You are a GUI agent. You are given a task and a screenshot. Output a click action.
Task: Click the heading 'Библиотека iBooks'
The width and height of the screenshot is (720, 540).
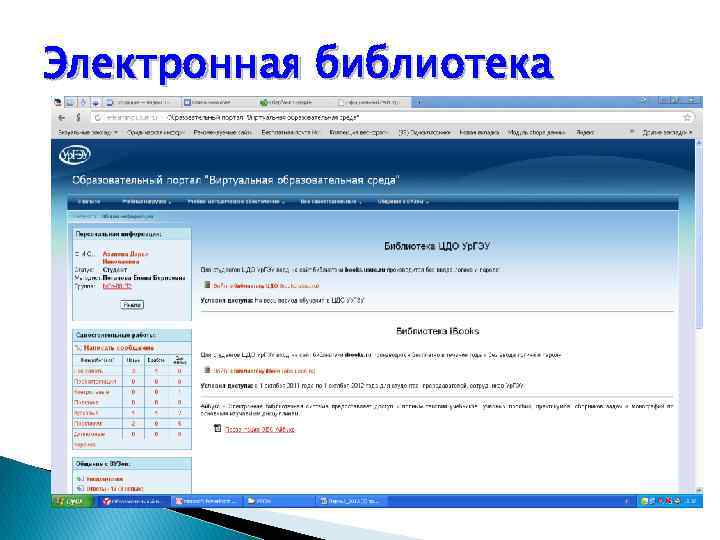(x=438, y=331)
